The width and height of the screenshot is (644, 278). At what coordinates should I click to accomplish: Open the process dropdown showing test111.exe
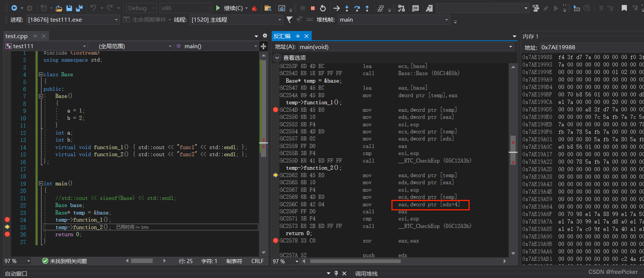[x=73, y=19]
